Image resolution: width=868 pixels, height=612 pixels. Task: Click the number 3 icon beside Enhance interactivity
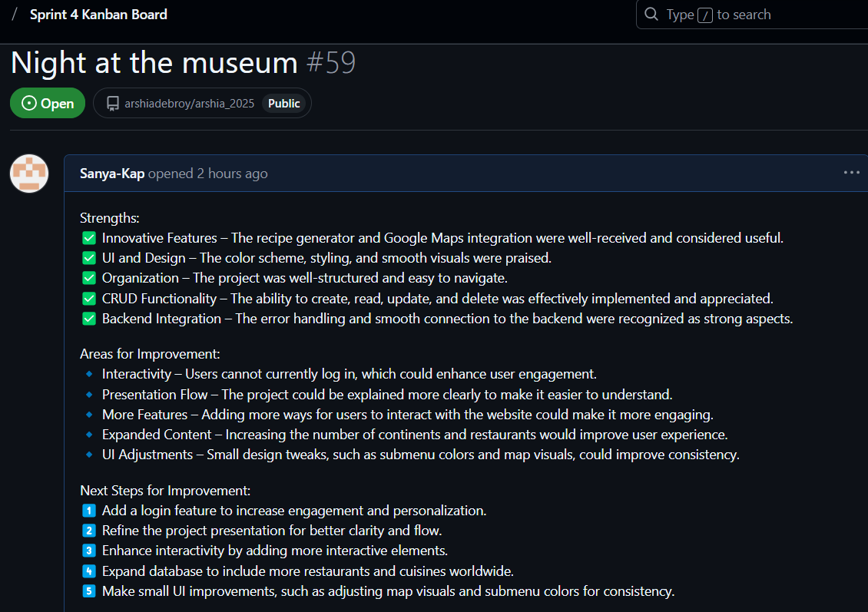coord(88,551)
